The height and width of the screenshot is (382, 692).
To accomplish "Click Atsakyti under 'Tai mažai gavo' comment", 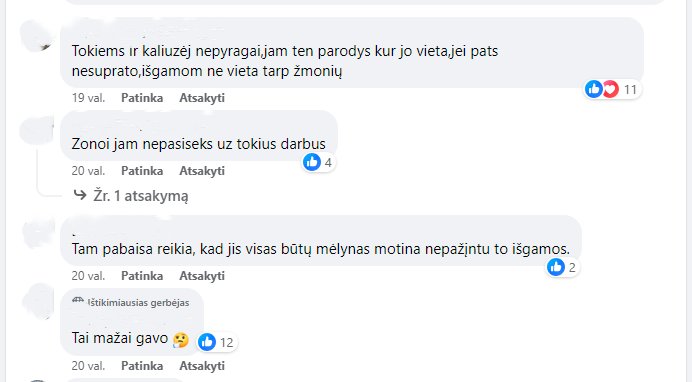I will 202,366.
